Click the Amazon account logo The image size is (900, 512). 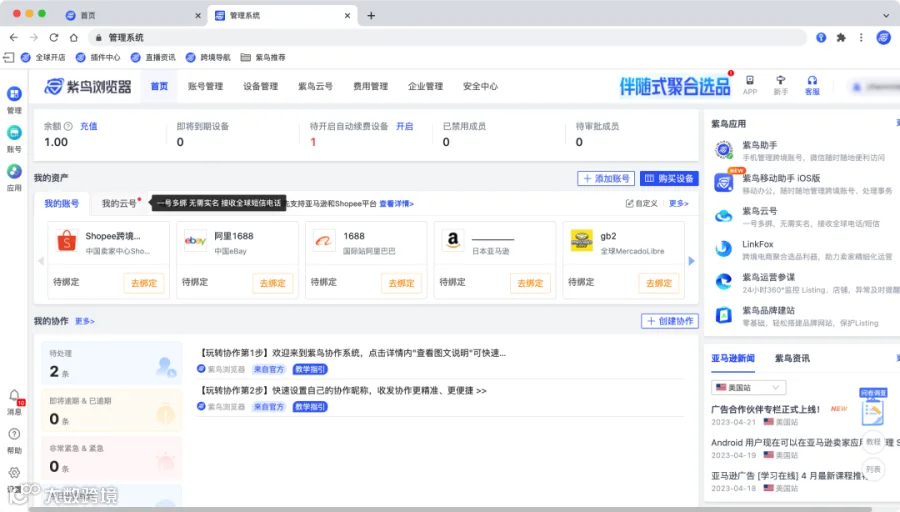click(453, 241)
